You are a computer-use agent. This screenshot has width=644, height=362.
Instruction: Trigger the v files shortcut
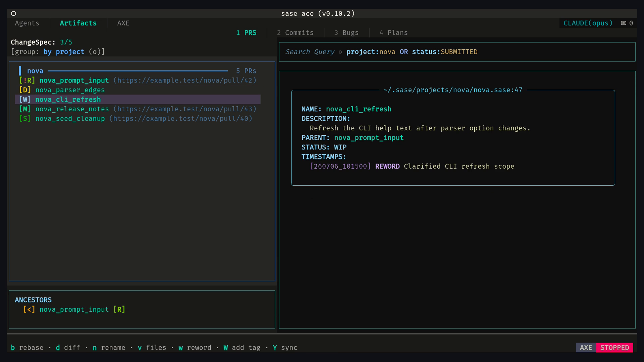[152, 348]
